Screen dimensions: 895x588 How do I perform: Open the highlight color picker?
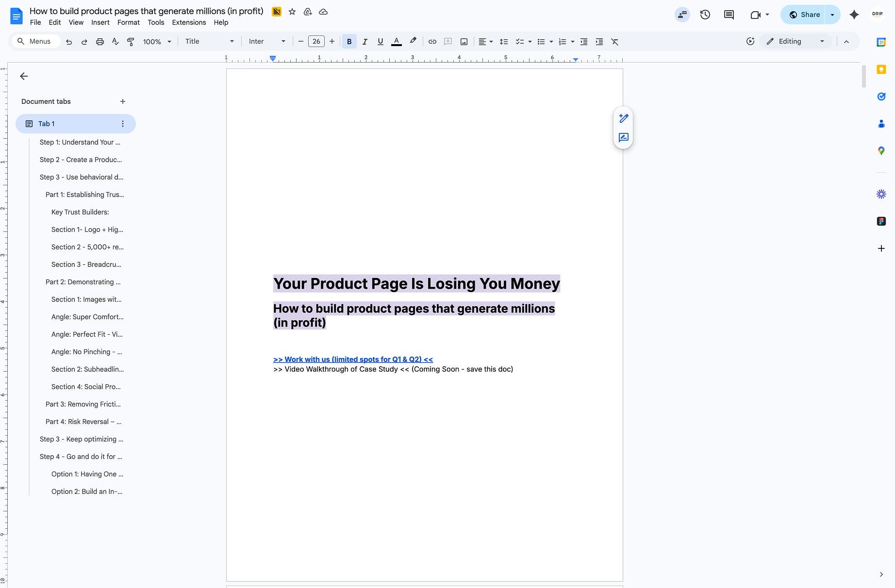413,42
